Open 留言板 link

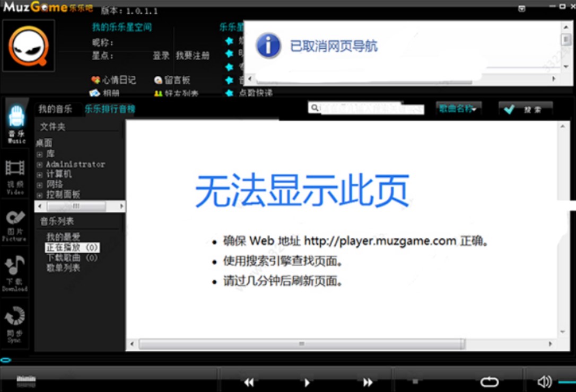pos(177,79)
